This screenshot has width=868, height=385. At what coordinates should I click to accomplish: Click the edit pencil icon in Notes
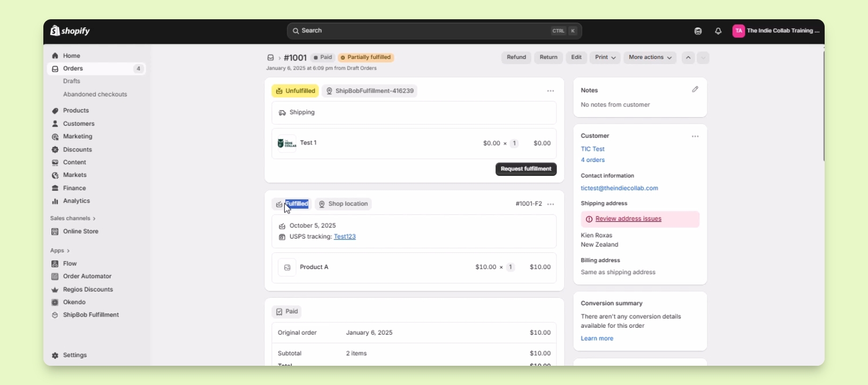click(x=695, y=90)
